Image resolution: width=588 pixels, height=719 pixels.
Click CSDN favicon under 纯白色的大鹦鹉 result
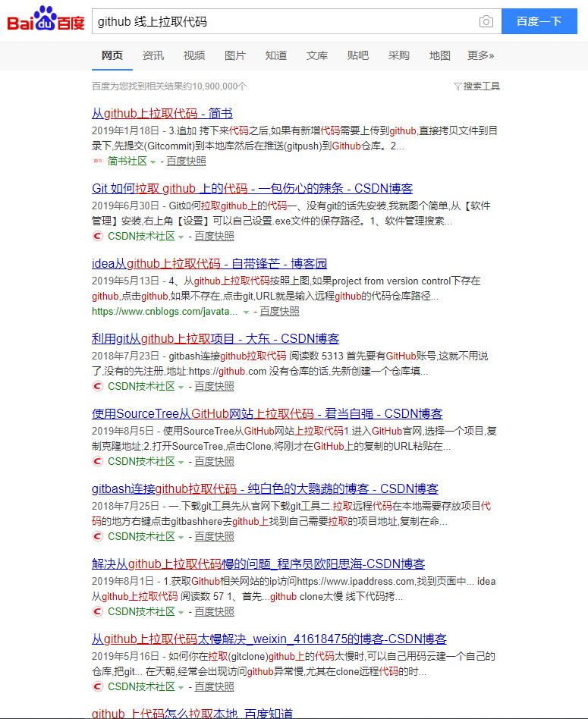(x=97, y=536)
